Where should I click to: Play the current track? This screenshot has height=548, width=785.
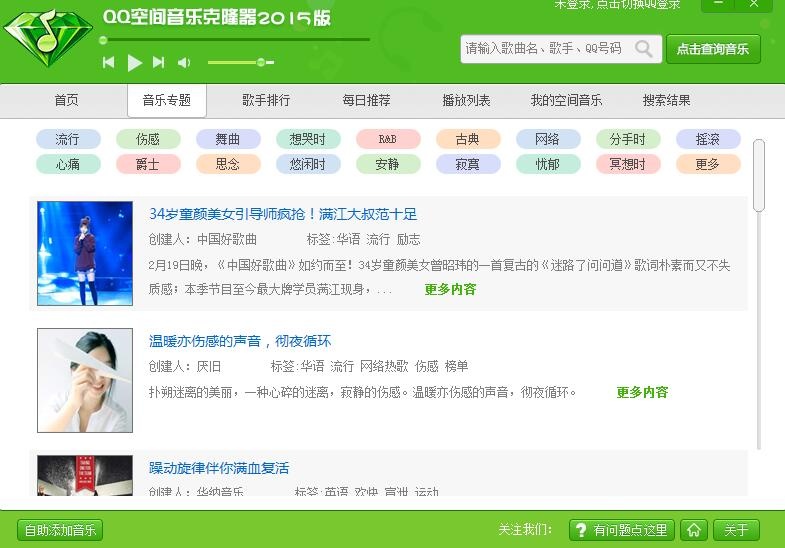(x=134, y=63)
